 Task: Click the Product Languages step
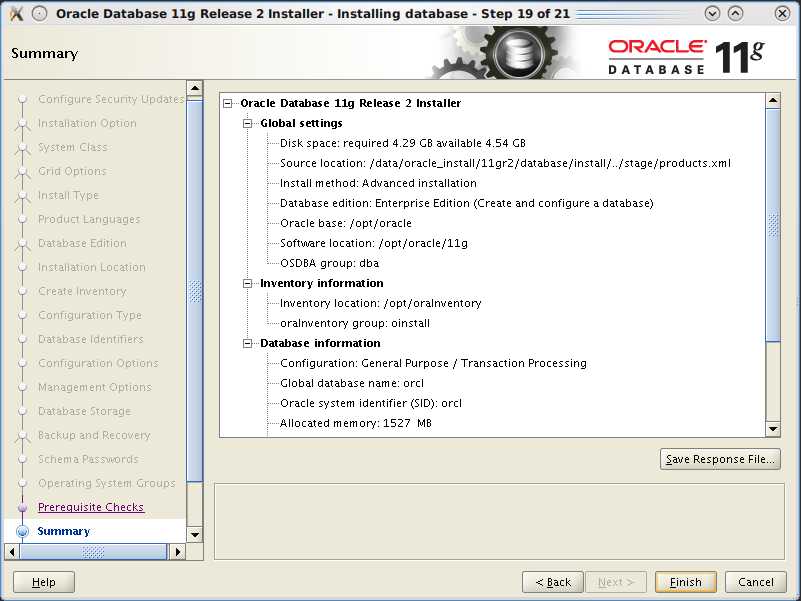click(x=89, y=219)
